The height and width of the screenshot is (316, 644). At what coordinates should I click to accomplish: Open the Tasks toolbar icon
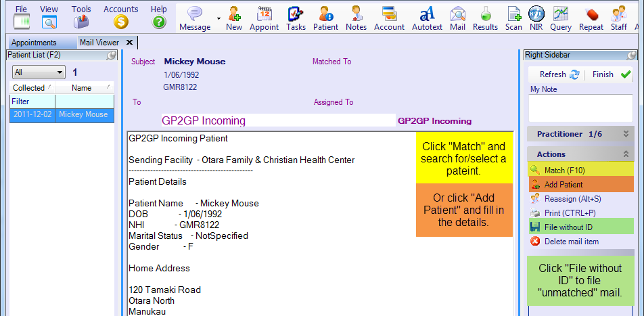[x=296, y=14]
